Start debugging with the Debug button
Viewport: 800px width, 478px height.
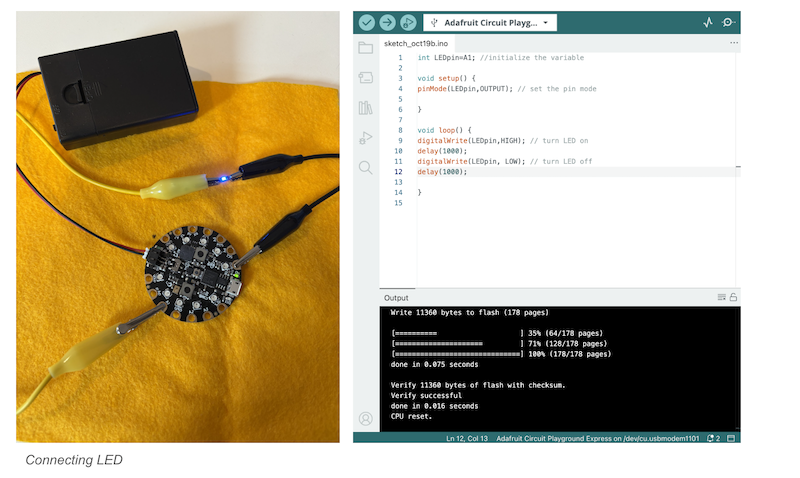(x=408, y=22)
